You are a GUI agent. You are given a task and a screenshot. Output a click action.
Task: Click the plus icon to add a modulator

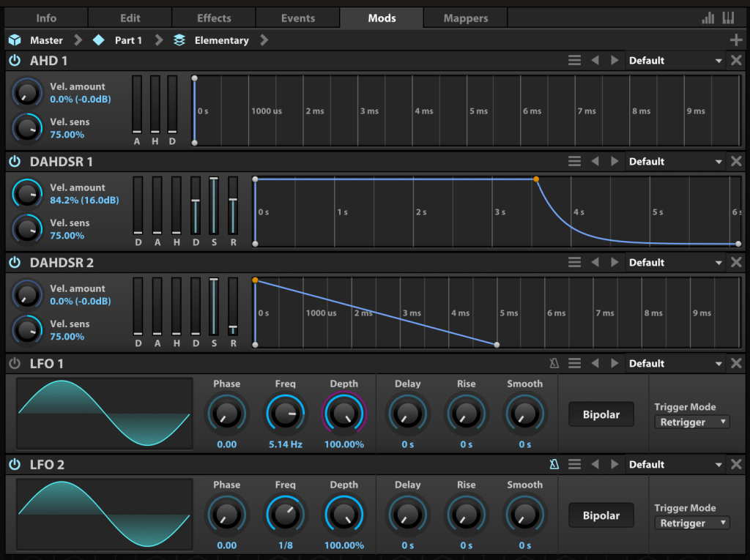click(x=736, y=40)
